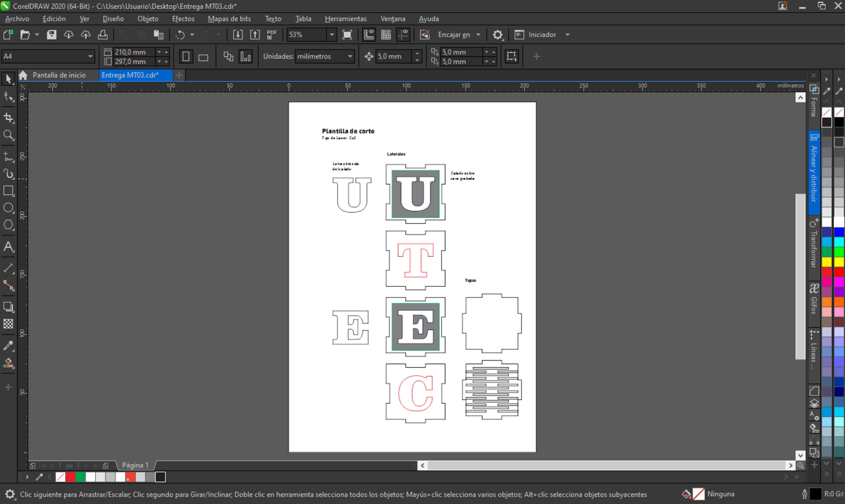This screenshot has height=504, width=845.
Task: Open the Efectos menu
Action: click(183, 19)
